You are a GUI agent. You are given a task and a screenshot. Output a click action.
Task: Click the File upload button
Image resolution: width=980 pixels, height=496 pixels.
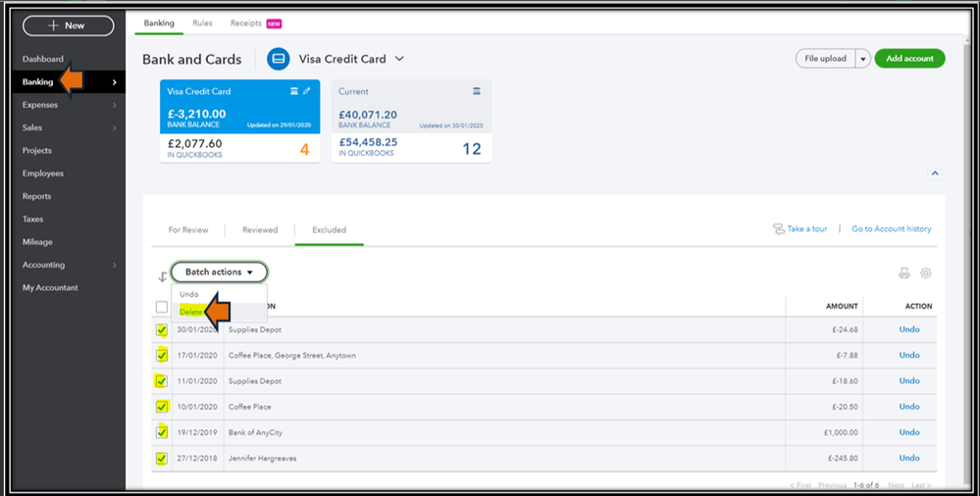825,59
